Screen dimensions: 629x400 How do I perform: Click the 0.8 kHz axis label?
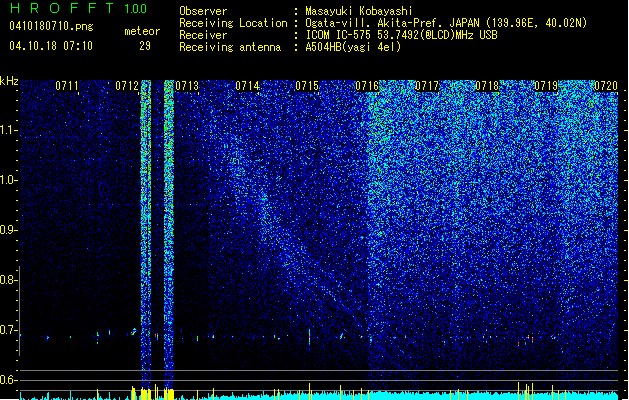pyautogui.click(x=8, y=280)
